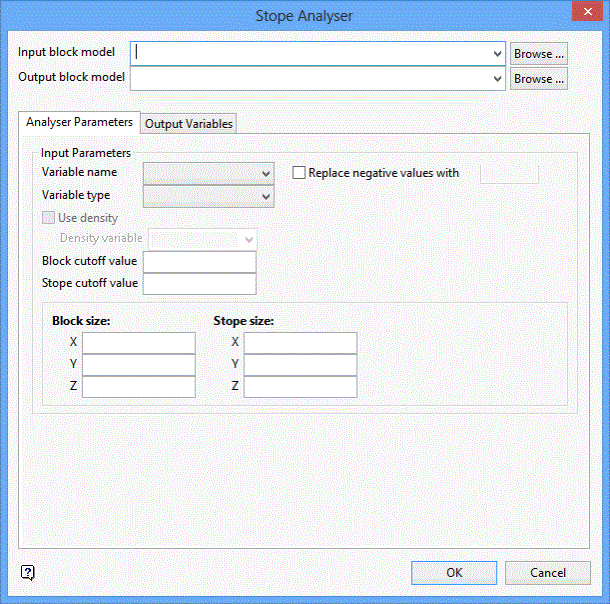Click the Stope size Z field
The width and height of the screenshot is (610, 604).
300,387
